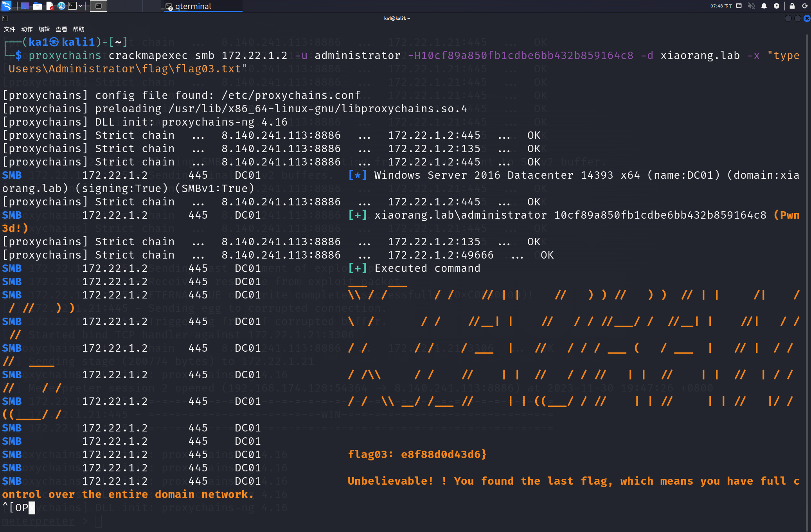This screenshot has height=532, width=811.
Task: Open the web browser launcher
Action: coord(61,6)
